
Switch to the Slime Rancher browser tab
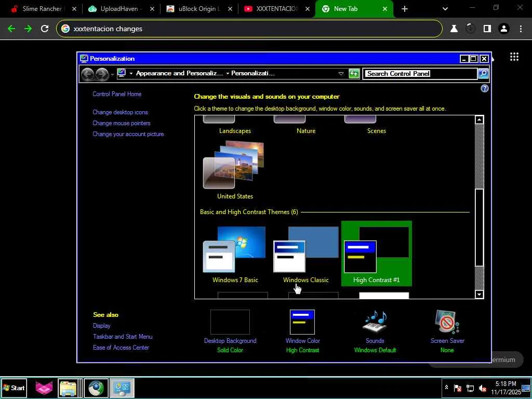click(42, 9)
